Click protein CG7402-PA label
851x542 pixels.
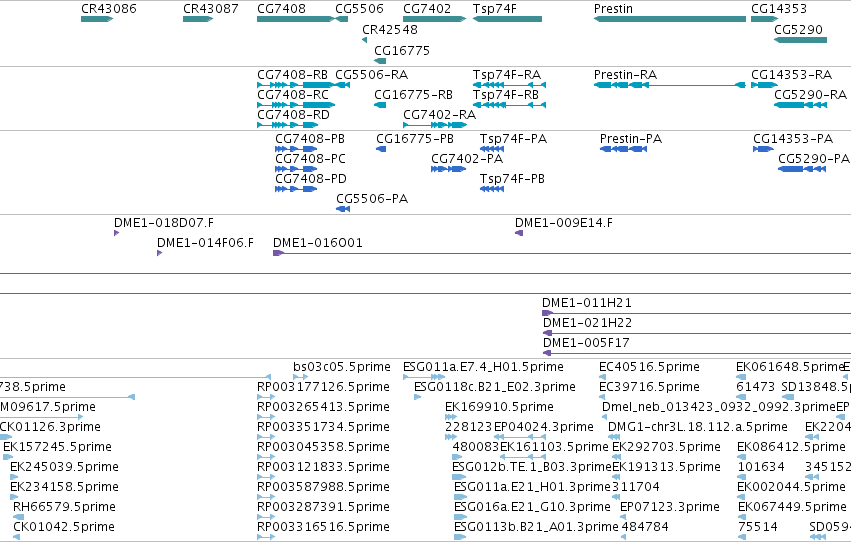coord(467,158)
